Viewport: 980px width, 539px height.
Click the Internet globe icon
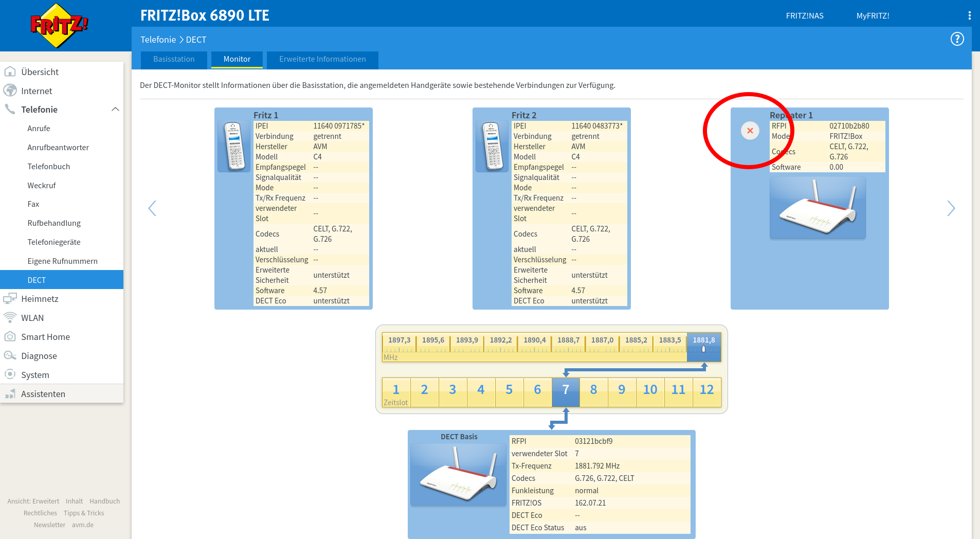click(x=10, y=91)
